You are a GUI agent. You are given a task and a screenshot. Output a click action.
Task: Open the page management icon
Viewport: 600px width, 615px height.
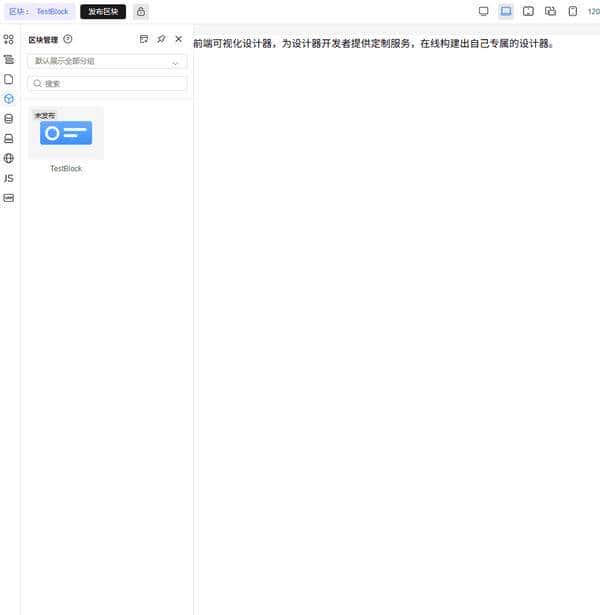[x=9, y=79]
